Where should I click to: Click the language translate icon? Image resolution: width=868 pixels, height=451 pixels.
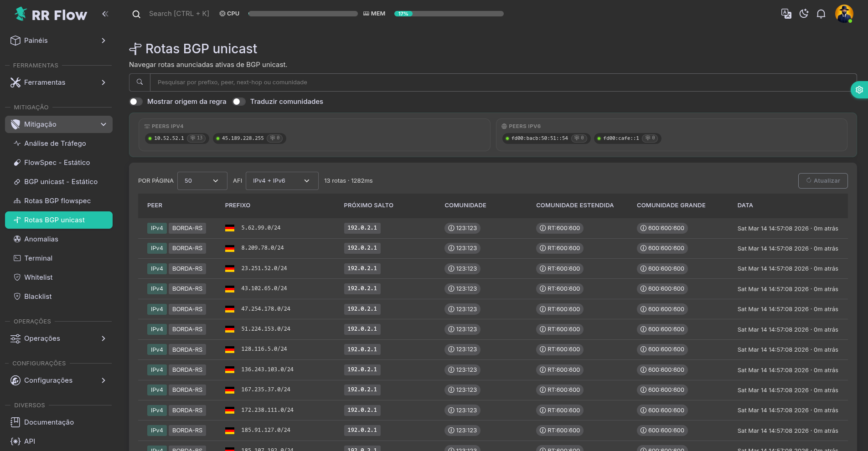point(786,14)
